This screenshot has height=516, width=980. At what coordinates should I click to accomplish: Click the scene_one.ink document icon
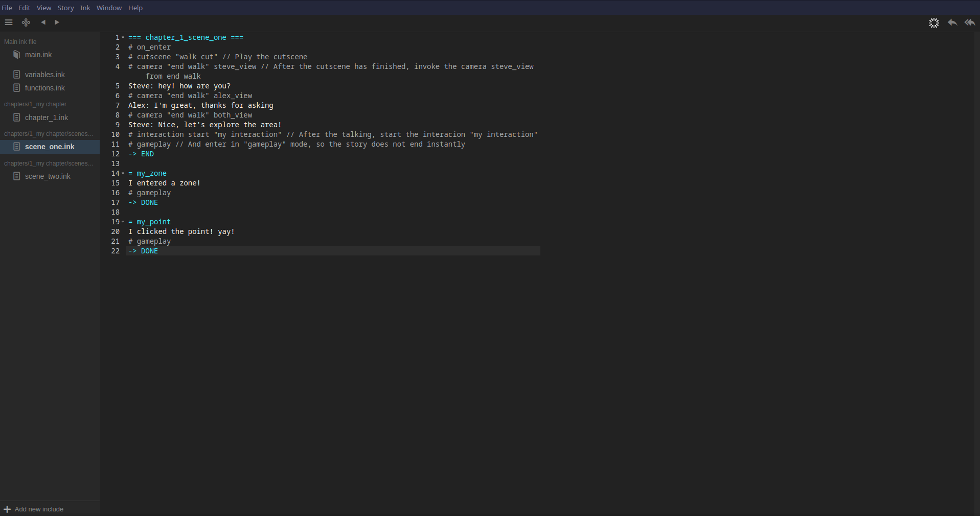click(17, 147)
